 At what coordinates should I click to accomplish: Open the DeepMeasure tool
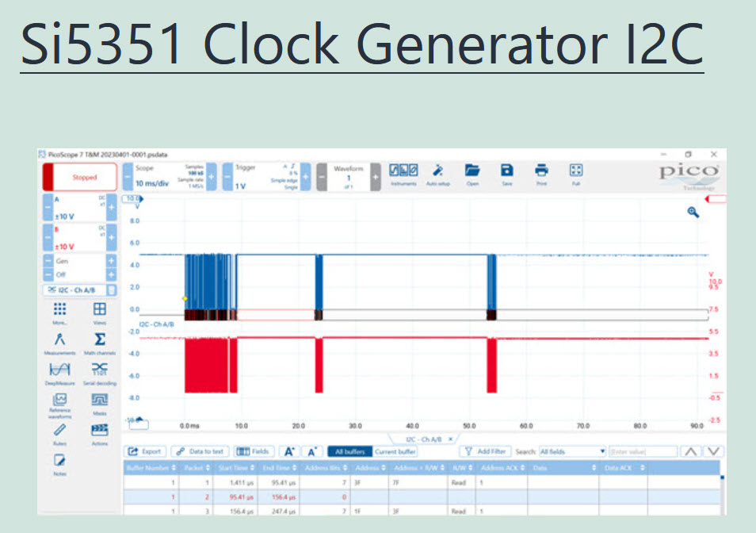tap(59, 370)
